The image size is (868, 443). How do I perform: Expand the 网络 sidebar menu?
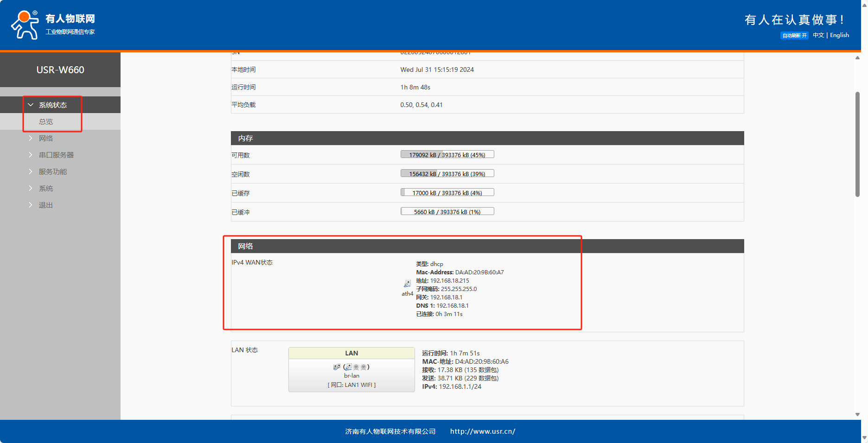(x=45, y=139)
